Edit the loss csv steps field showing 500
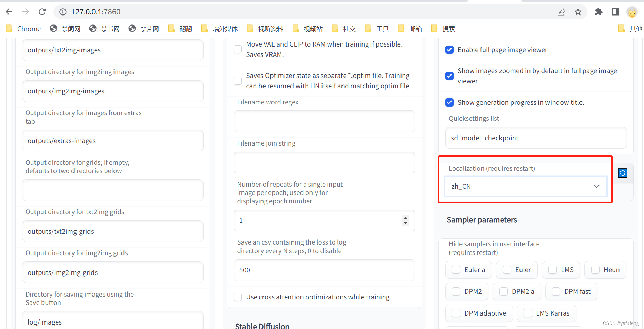644x329 pixels. [324, 270]
